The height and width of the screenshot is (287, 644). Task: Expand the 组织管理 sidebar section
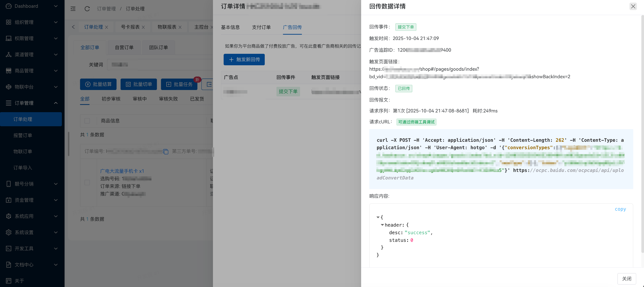[x=31, y=22]
